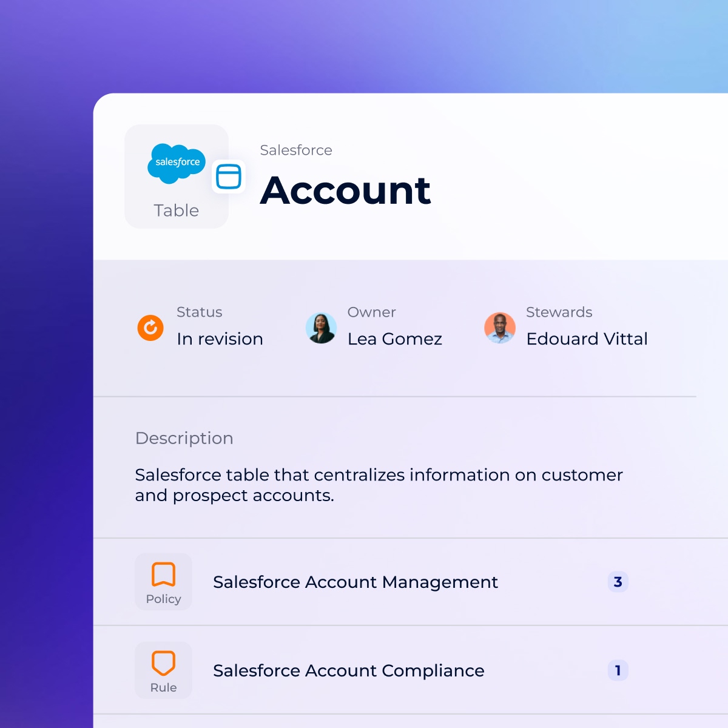
Task: Click the Account page title
Action: tap(345, 190)
